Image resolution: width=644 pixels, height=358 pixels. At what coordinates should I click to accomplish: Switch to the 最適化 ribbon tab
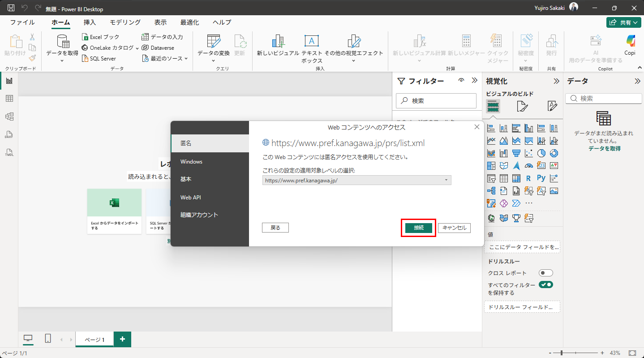pos(190,22)
